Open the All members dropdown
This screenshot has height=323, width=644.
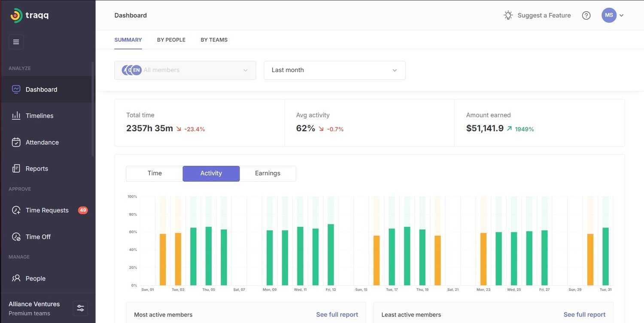click(x=185, y=70)
